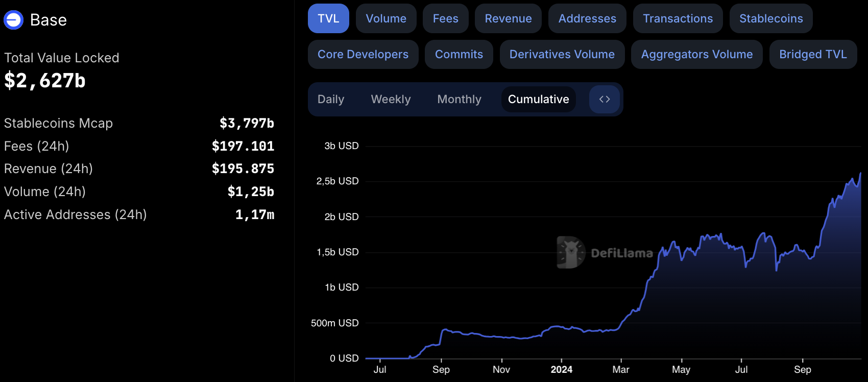Click the Total Value Locked label

click(x=62, y=58)
